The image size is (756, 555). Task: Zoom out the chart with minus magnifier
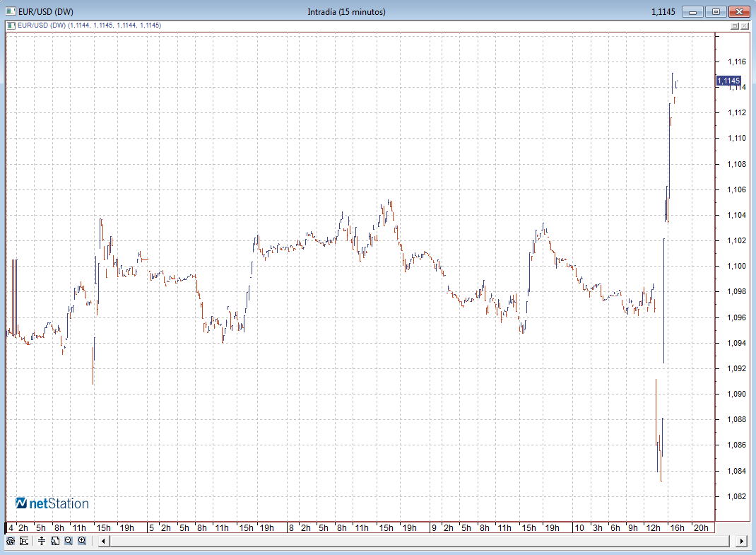coord(69,541)
